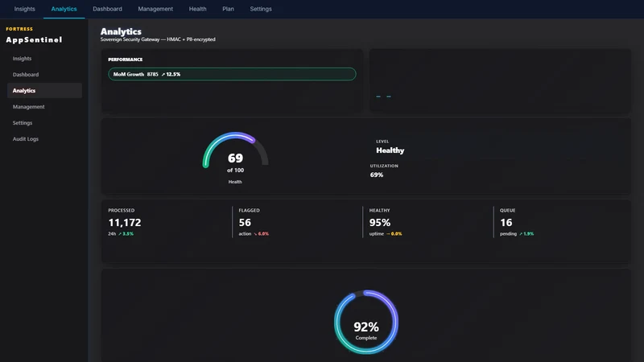
Task: Click the PERFORMANCE section header
Action: click(126, 60)
